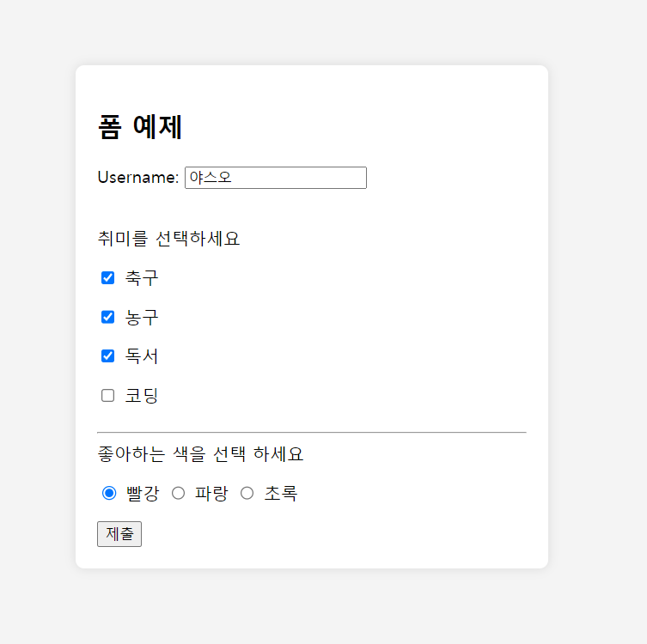Click the 제출 submit button

click(119, 534)
